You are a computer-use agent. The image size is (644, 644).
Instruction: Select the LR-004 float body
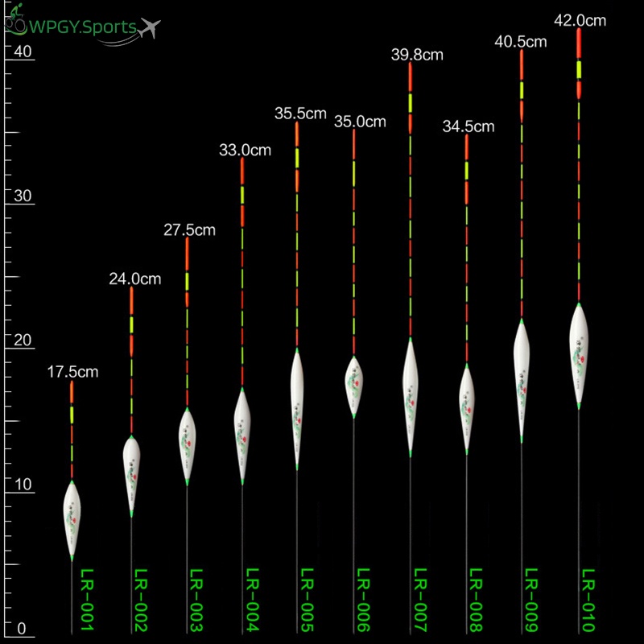click(242, 436)
